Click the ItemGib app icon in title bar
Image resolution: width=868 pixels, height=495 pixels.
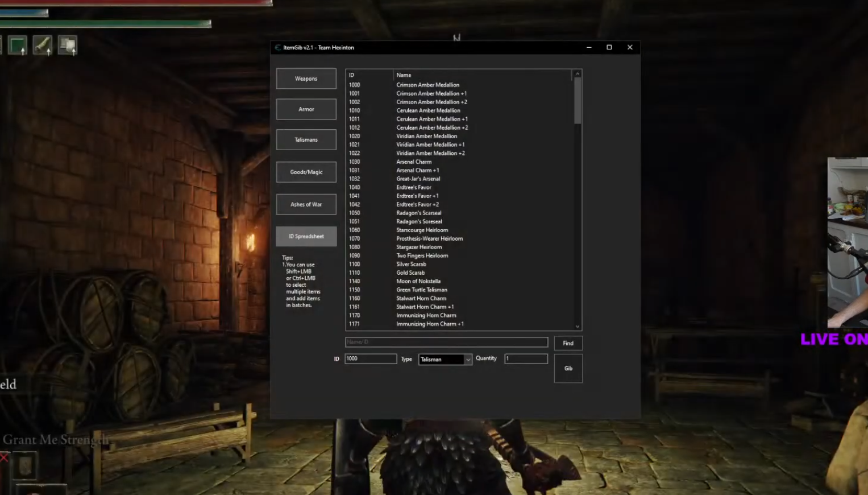278,47
